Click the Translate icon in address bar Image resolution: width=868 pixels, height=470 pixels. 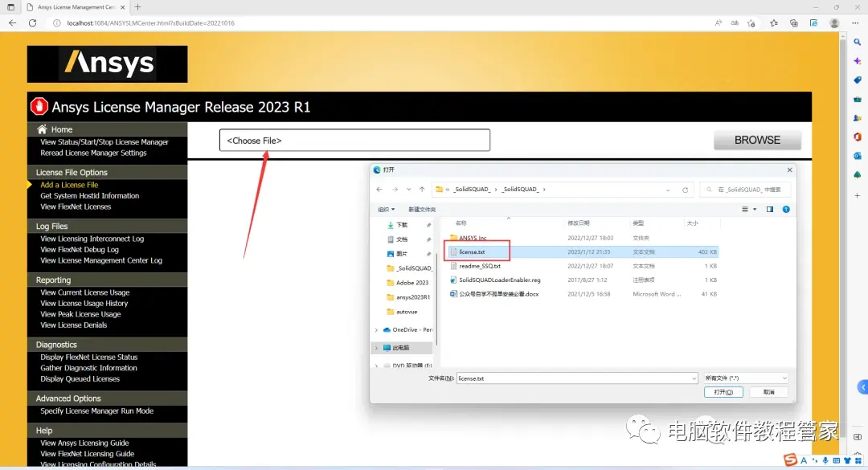(x=735, y=23)
